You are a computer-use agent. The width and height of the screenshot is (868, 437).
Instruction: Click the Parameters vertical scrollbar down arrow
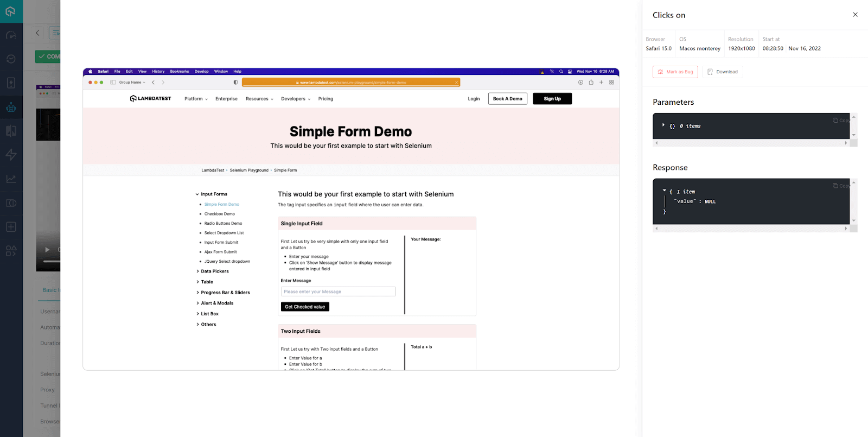click(853, 135)
